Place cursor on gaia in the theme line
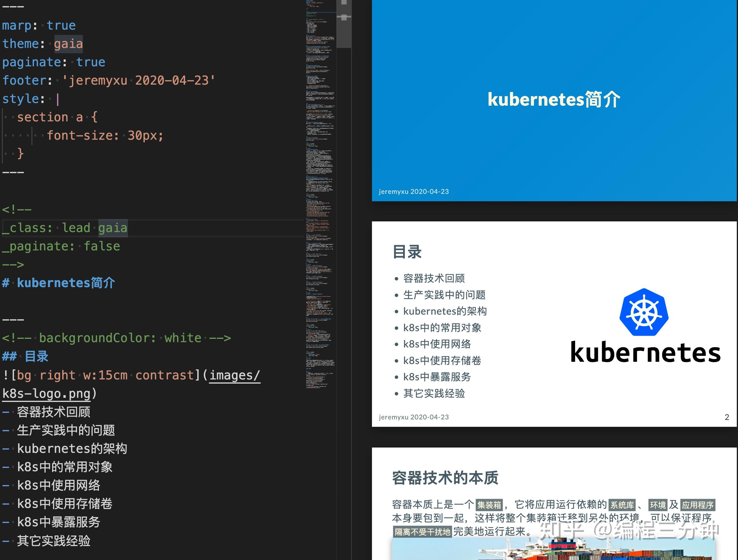This screenshot has width=738, height=560. coord(68,44)
